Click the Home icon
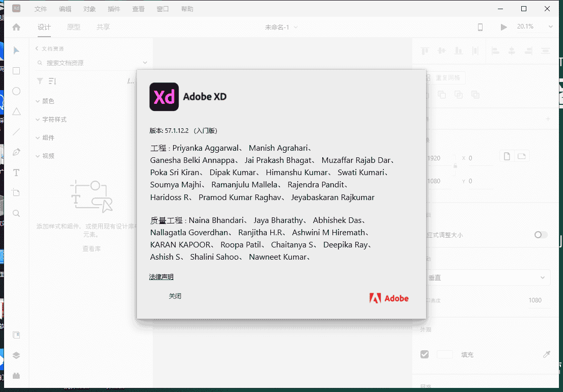 (16, 27)
